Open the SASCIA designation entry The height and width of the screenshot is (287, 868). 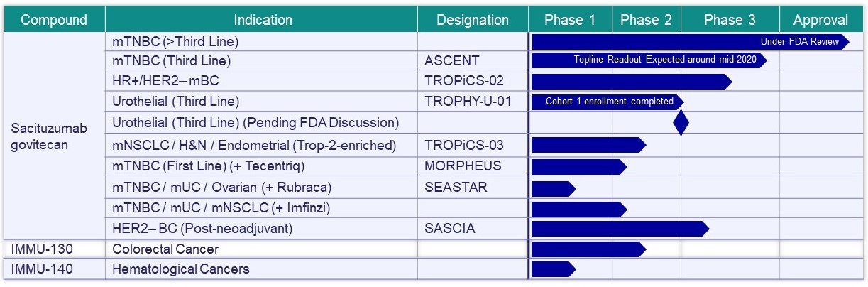pyautogui.click(x=450, y=229)
